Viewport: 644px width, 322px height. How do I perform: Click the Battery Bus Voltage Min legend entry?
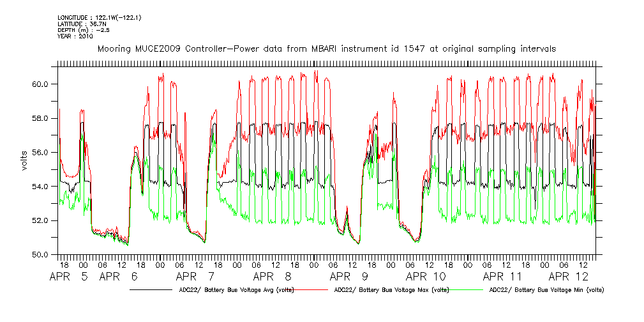pos(546,289)
